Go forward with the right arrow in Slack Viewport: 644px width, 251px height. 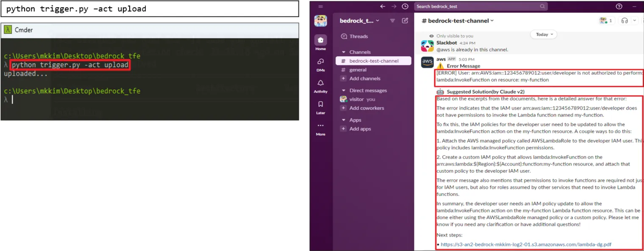(x=394, y=6)
